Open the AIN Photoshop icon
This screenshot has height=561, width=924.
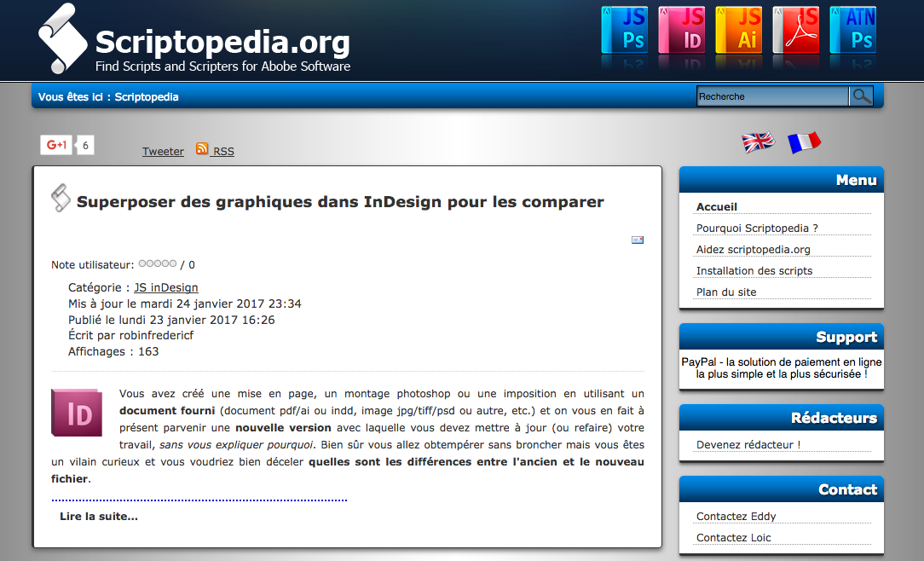(852, 31)
